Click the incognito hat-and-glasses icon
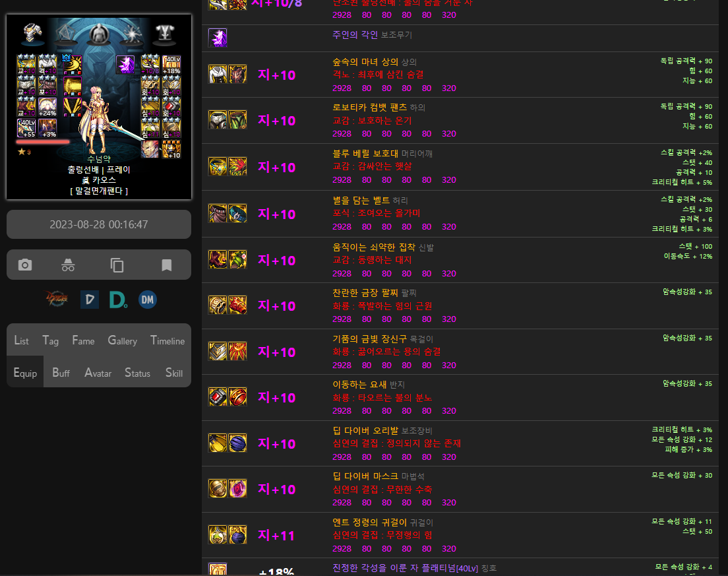 pyautogui.click(x=69, y=265)
